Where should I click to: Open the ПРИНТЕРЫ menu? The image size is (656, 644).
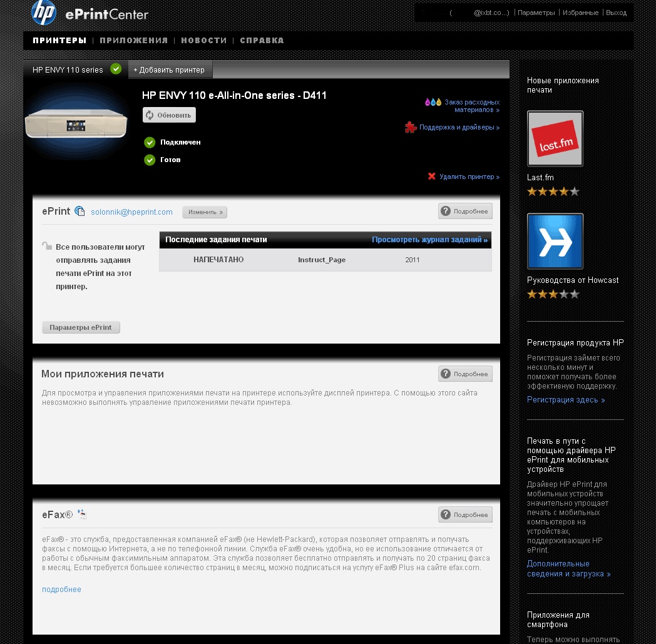click(59, 41)
